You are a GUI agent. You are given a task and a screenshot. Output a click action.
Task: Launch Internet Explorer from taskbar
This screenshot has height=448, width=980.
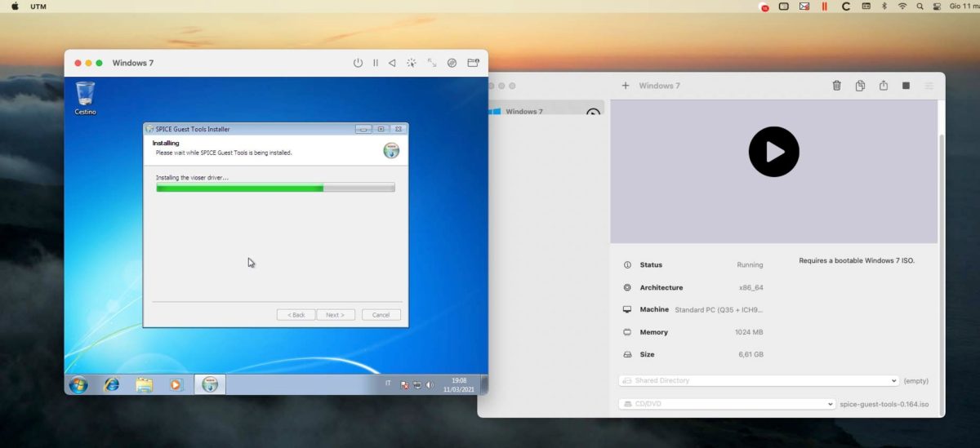click(112, 384)
